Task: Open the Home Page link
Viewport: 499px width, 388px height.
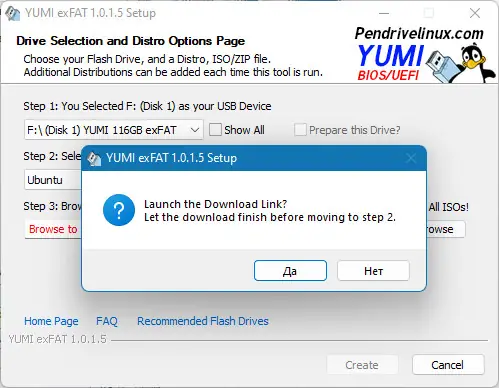Action: click(x=51, y=321)
